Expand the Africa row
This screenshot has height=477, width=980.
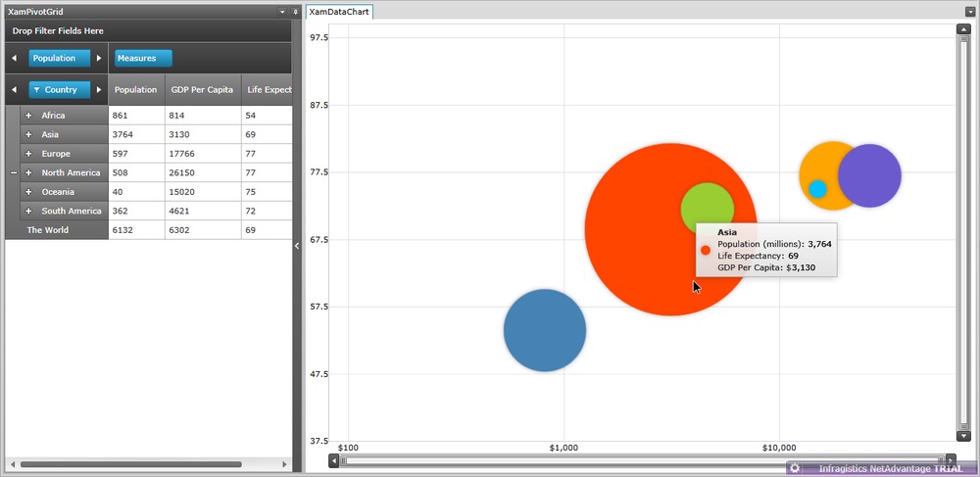tap(28, 116)
